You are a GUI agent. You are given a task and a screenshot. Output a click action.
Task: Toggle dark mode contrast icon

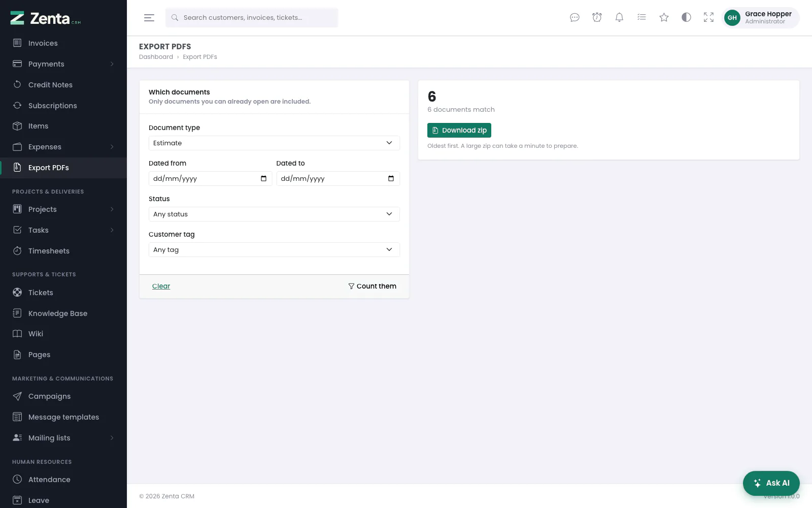pos(686,18)
